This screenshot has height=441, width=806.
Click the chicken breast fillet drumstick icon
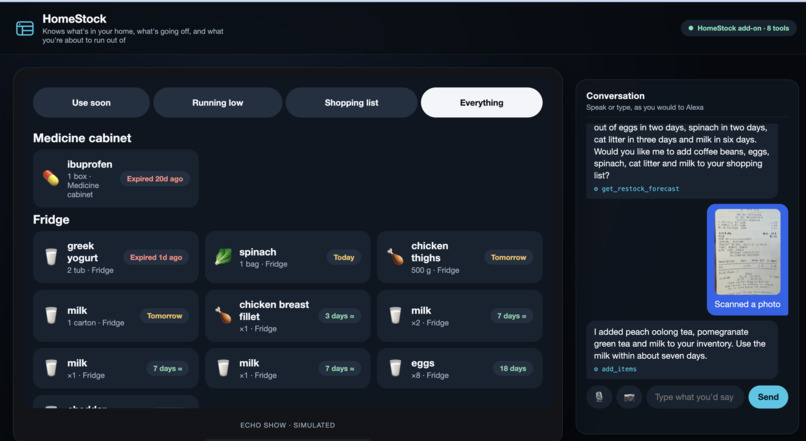click(223, 315)
